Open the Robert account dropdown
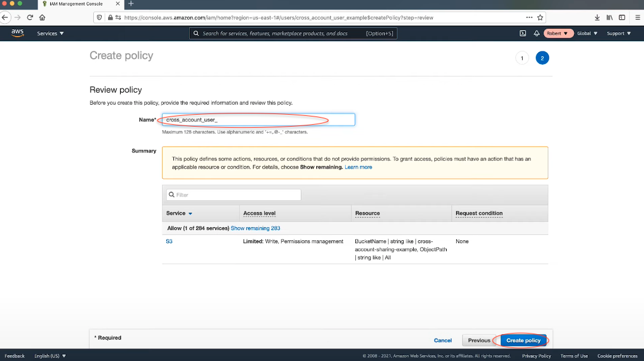Viewport: 644px width, 361px height. pos(558,33)
